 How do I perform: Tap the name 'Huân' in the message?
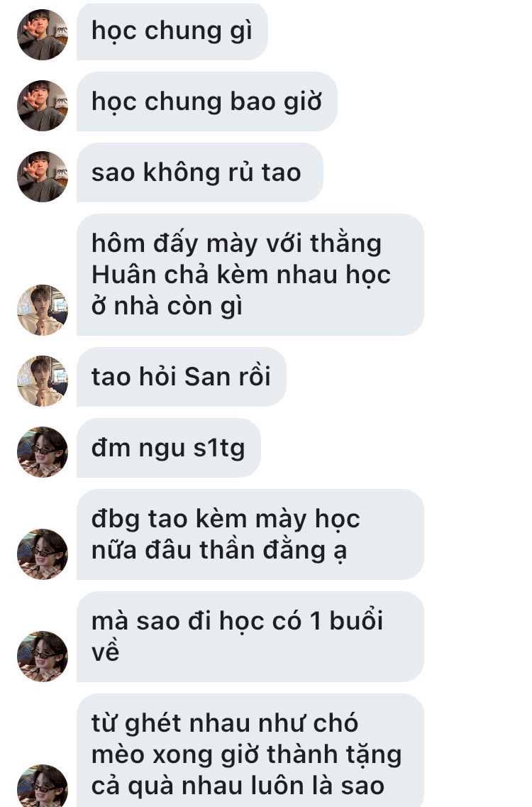coord(124,274)
